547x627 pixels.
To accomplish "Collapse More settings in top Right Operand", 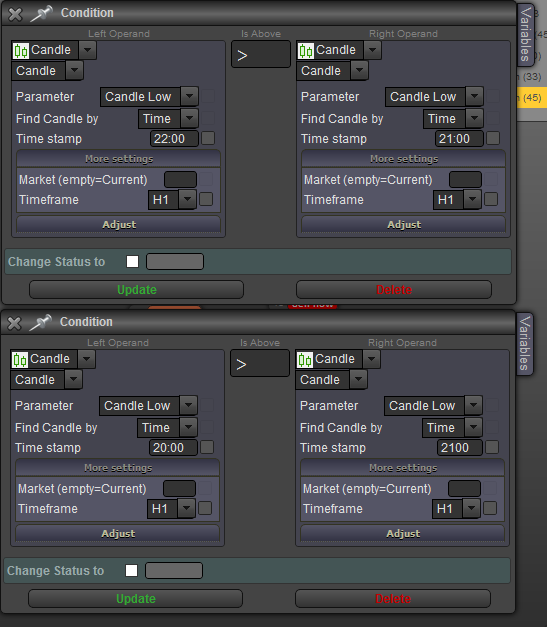I will coord(404,159).
